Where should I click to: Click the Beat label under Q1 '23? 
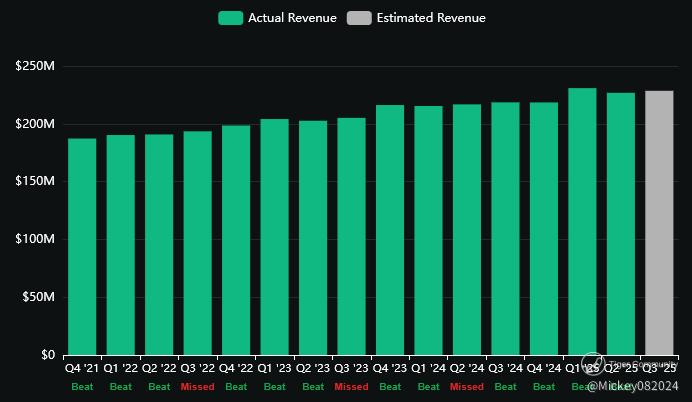(x=275, y=387)
